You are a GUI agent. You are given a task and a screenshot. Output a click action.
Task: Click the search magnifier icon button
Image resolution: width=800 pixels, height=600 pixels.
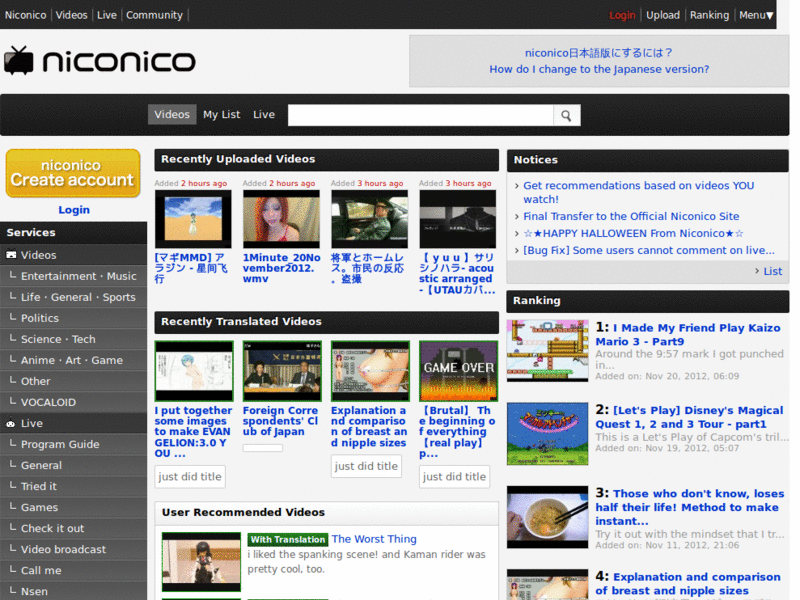(x=566, y=115)
